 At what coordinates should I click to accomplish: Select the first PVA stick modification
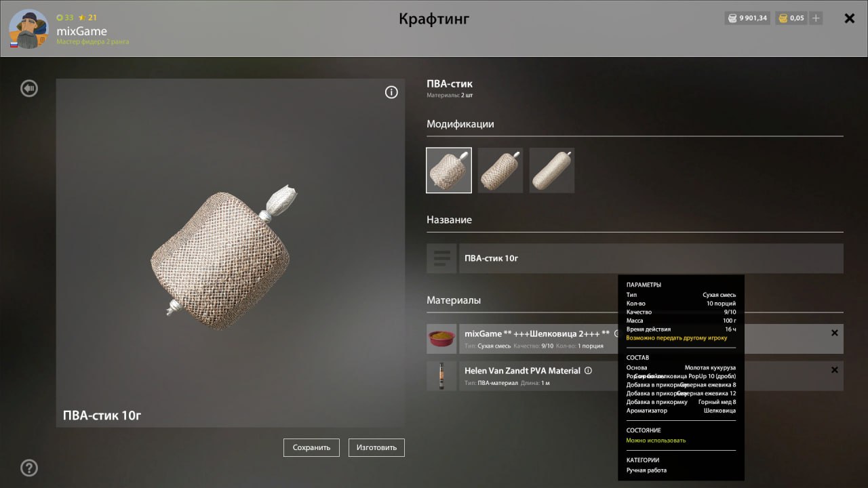pos(449,171)
